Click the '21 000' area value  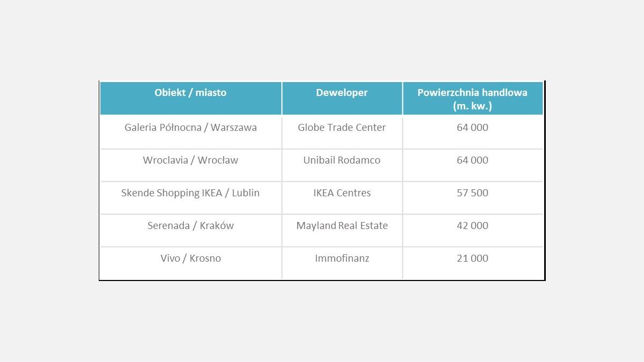pyautogui.click(x=472, y=258)
